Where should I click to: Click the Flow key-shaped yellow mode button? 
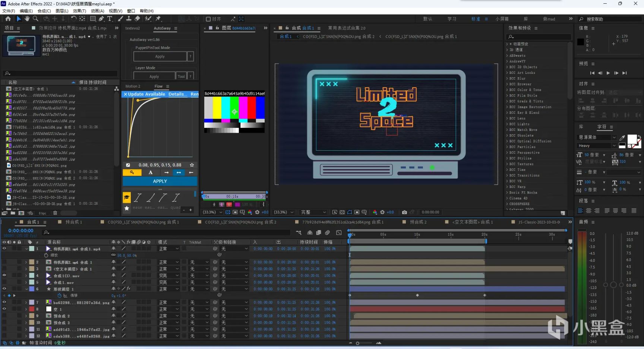pyautogui.click(x=132, y=172)
